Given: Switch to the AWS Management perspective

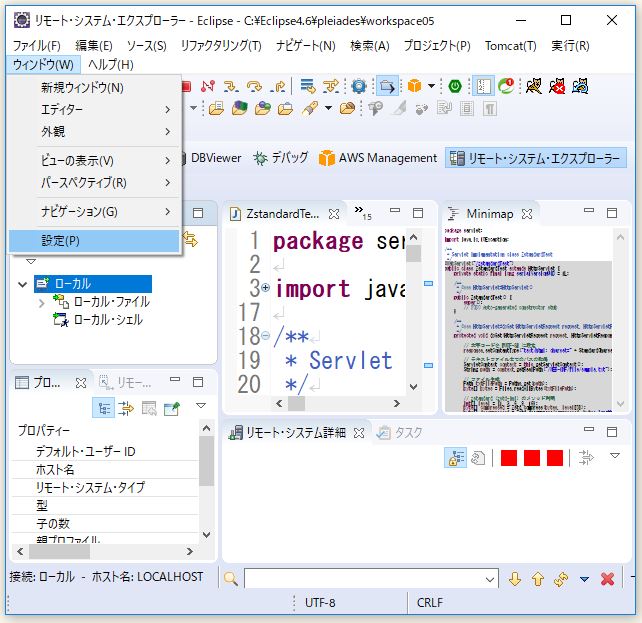Looking at the screenshot, I should 378,158.
